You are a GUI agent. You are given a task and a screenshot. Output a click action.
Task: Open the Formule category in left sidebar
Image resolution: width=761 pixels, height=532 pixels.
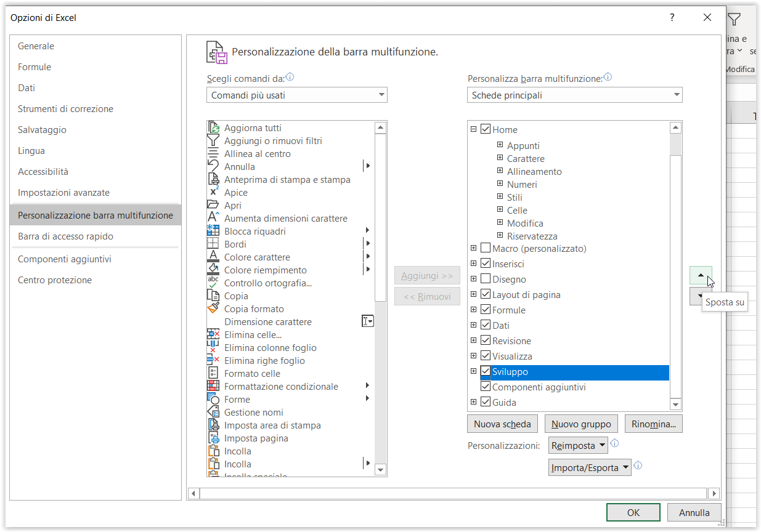pos(96,67)
